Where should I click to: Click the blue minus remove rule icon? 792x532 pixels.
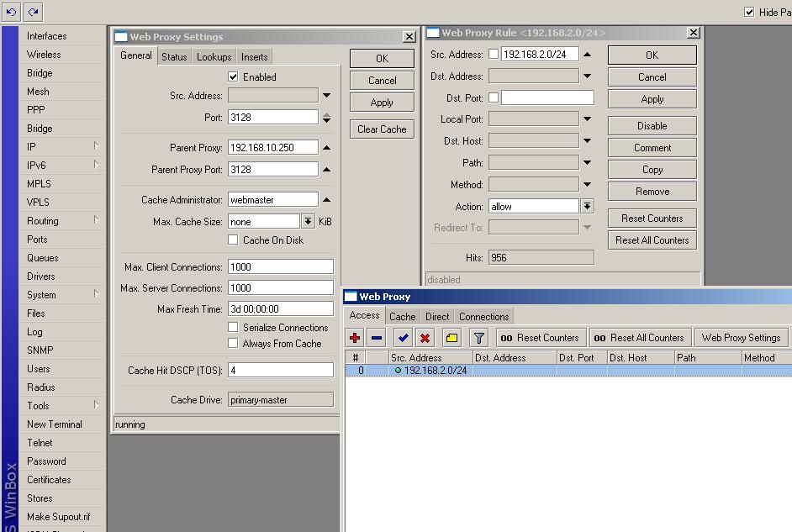click(x=377, y=338)
